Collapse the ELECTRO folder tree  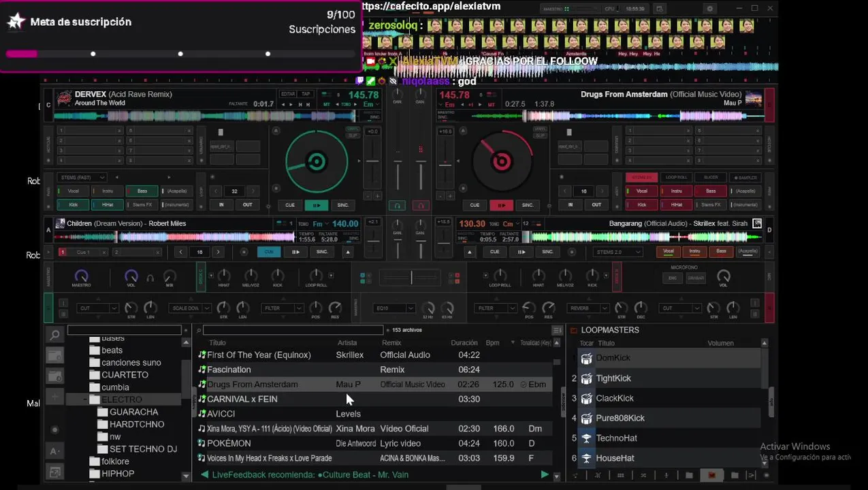(85, 399)
